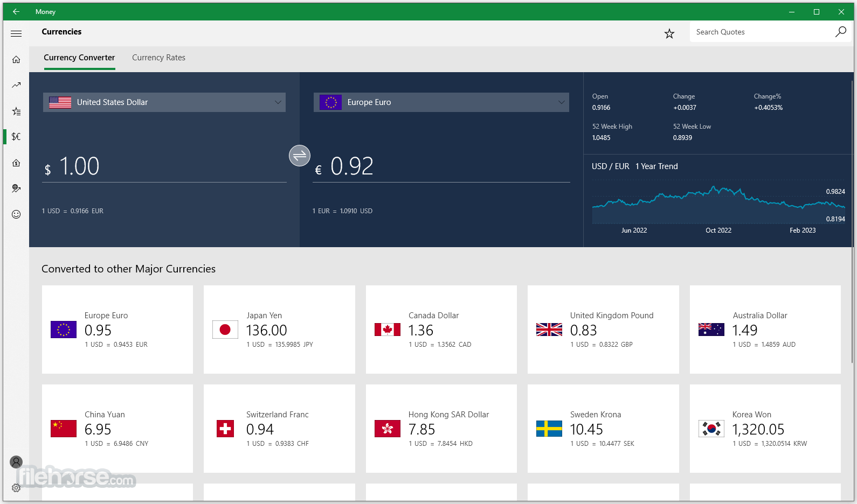
Task: Click the vertical scrollbar
Action: pos(852,221)
